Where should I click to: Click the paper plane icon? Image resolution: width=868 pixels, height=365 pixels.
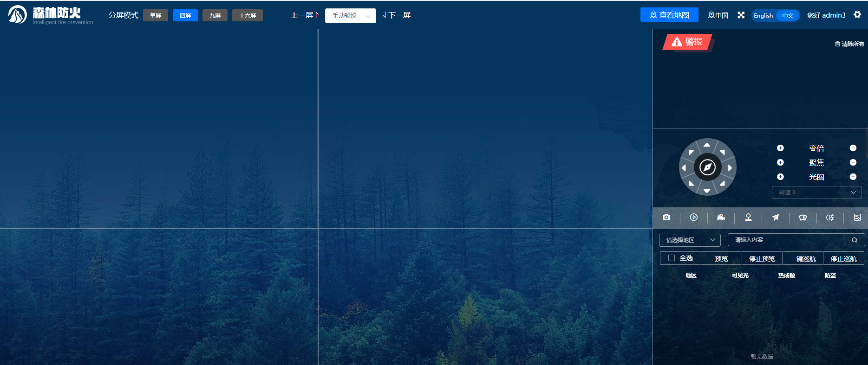click(x=776, y=218)
